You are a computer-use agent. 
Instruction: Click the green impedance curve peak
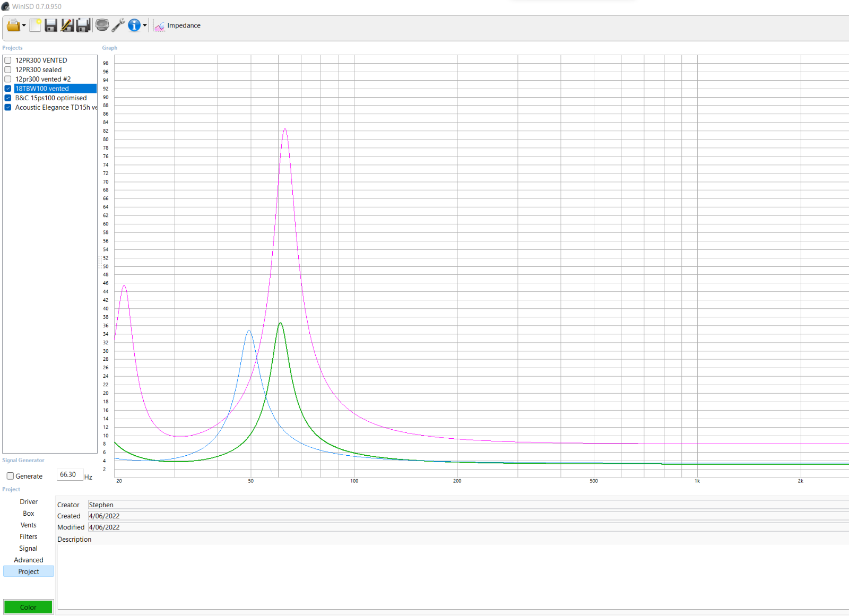point(280,323)
